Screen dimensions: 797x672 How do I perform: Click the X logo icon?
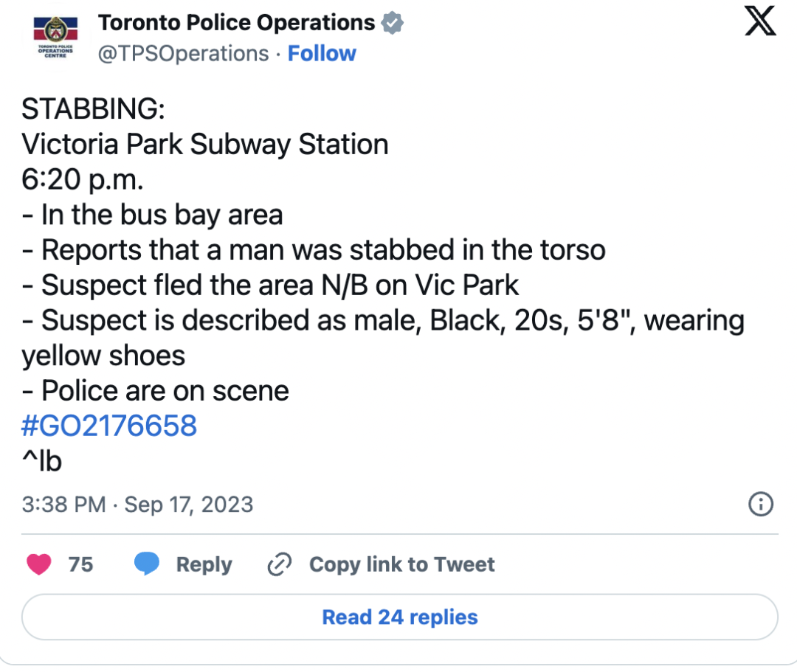pos(760,21)
